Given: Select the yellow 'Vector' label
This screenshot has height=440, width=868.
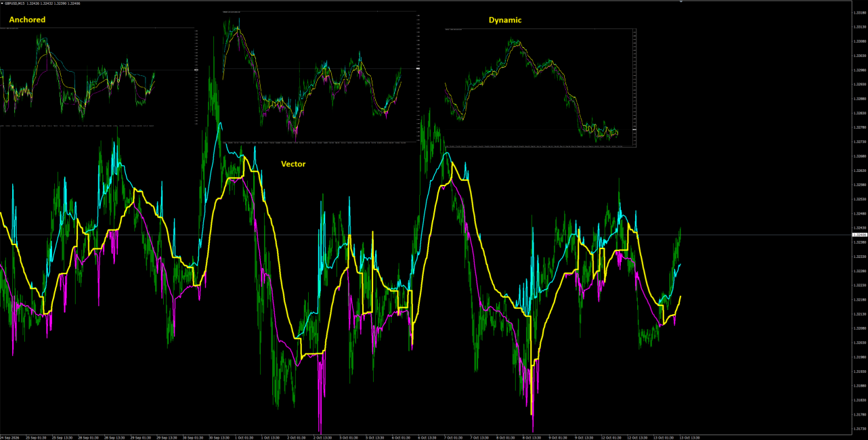Looking at the screenshot, I should (293, 164).
